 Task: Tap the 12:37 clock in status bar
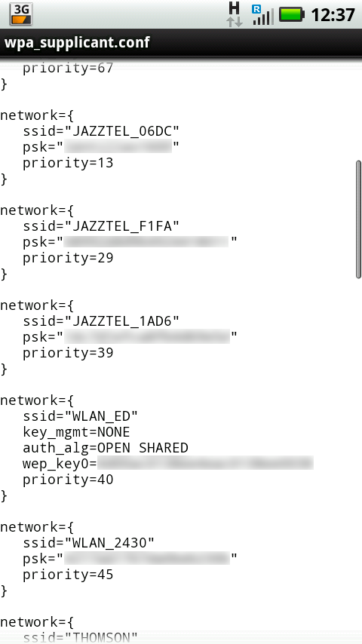(333, 15)
